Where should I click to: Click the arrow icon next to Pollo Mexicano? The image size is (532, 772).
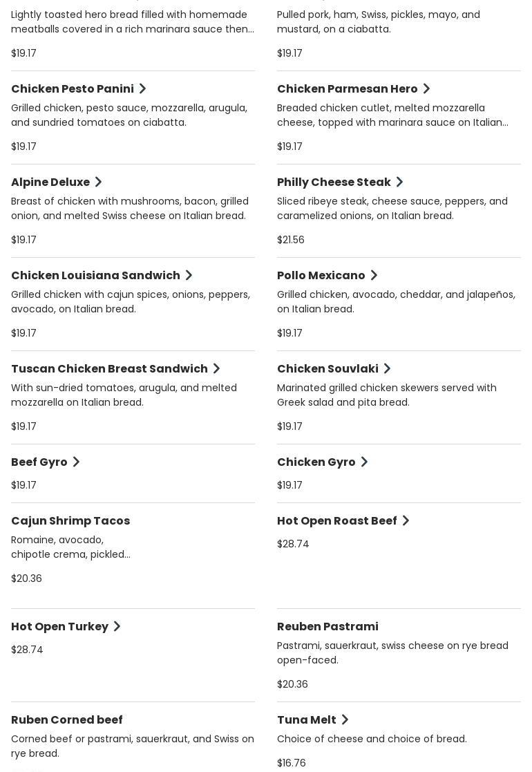point(374,275)
